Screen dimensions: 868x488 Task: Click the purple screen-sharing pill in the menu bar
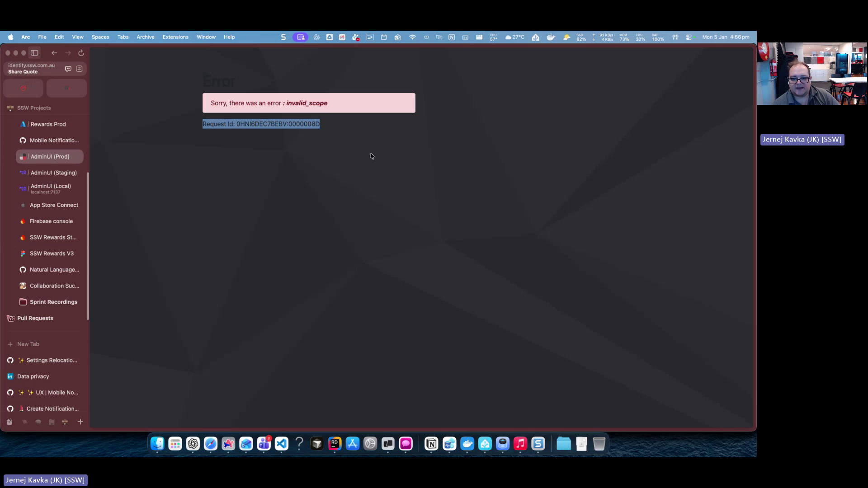coord(300,37)
